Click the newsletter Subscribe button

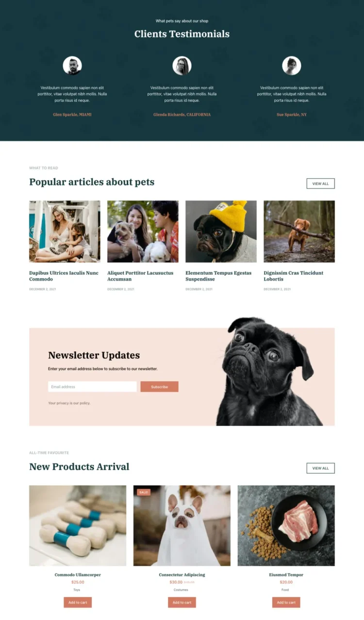pyautogui.click(x=159, y=386)
